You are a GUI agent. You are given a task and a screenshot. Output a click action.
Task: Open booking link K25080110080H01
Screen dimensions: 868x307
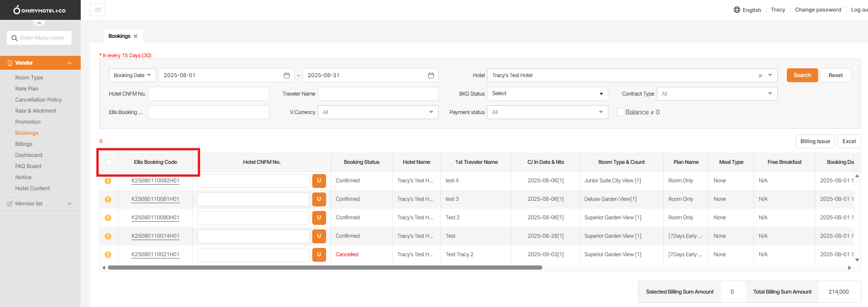click(155, 217)
